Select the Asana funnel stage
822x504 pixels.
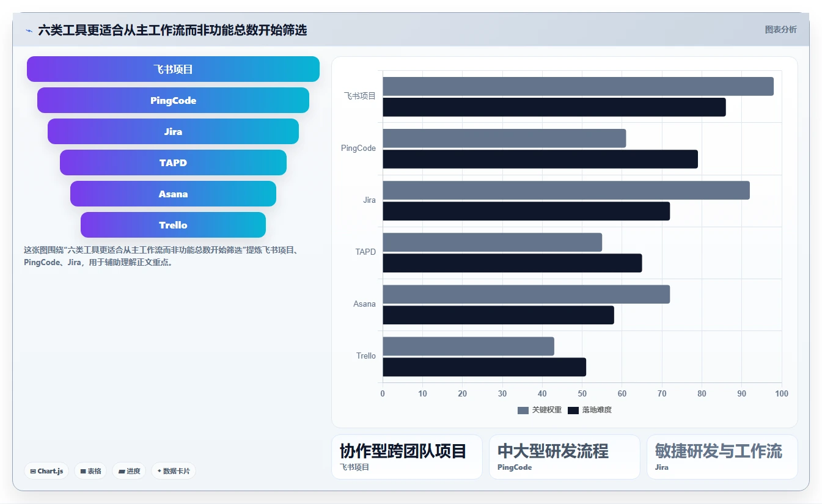(173, 194)
